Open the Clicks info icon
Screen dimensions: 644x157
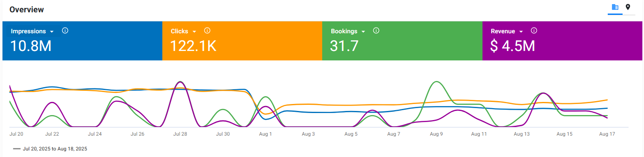coord(207,31)
